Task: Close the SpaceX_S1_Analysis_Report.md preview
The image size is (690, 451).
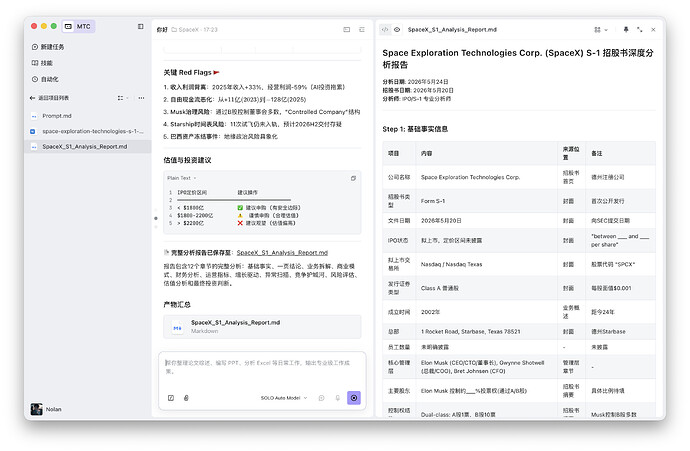Action: 653,29
